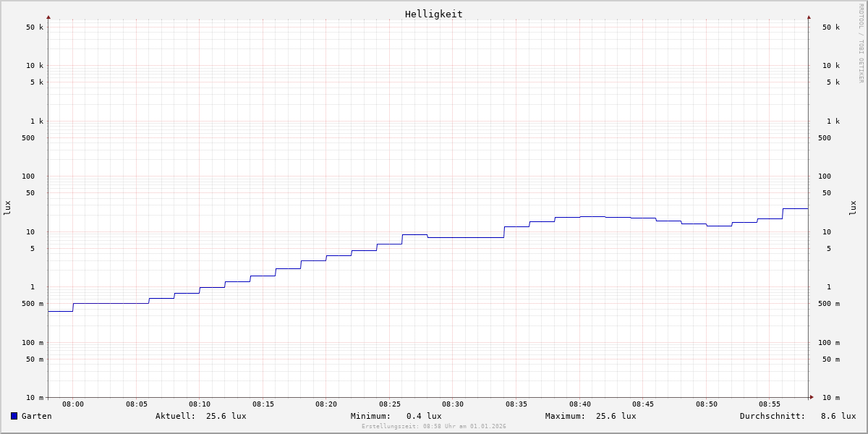Click the Helligkeit chart title

pos(433,14)
